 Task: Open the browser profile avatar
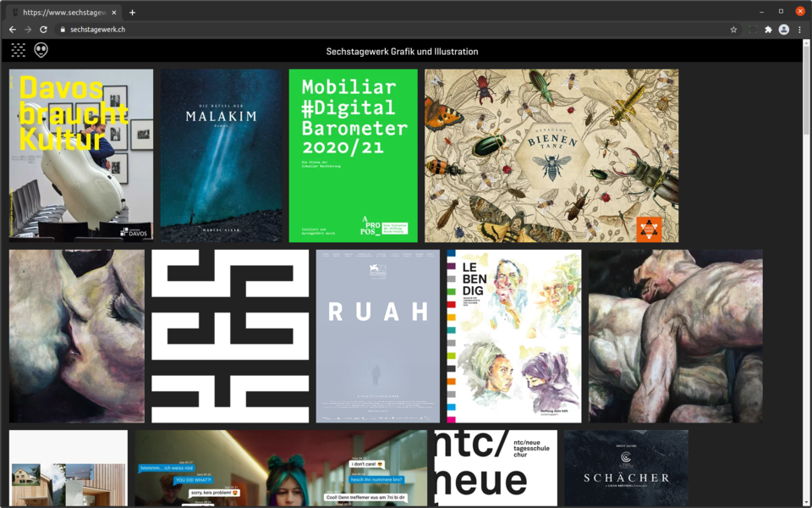(784, 30)
